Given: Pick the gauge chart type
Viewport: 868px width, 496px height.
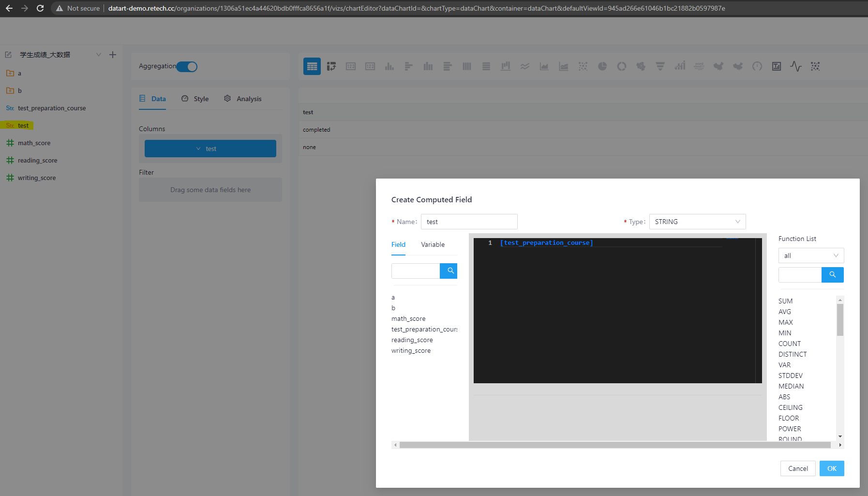Looking at the screenshot, I should tap(757, 66).
